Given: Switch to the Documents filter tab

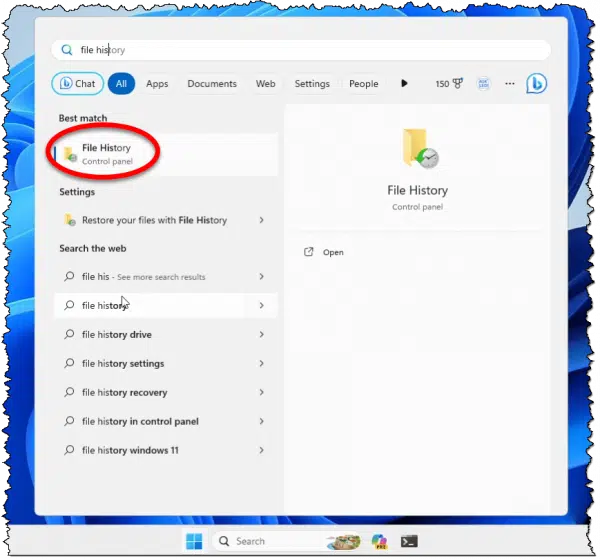Looking at the screenshot, I should tap(212, 84).
